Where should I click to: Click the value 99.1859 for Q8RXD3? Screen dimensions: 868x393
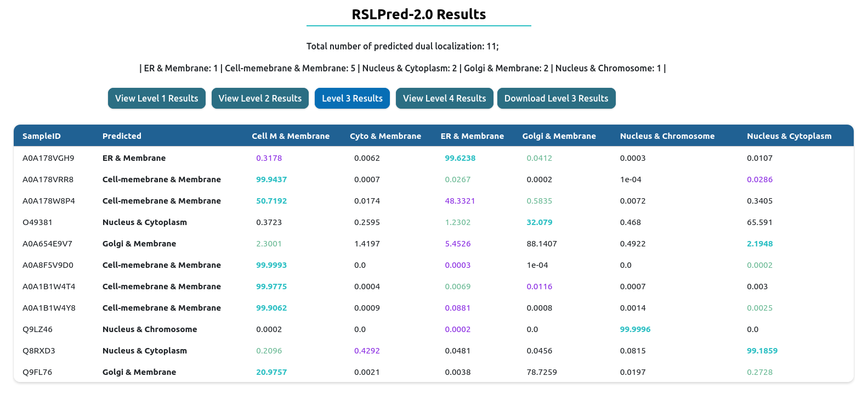point(762,351)
